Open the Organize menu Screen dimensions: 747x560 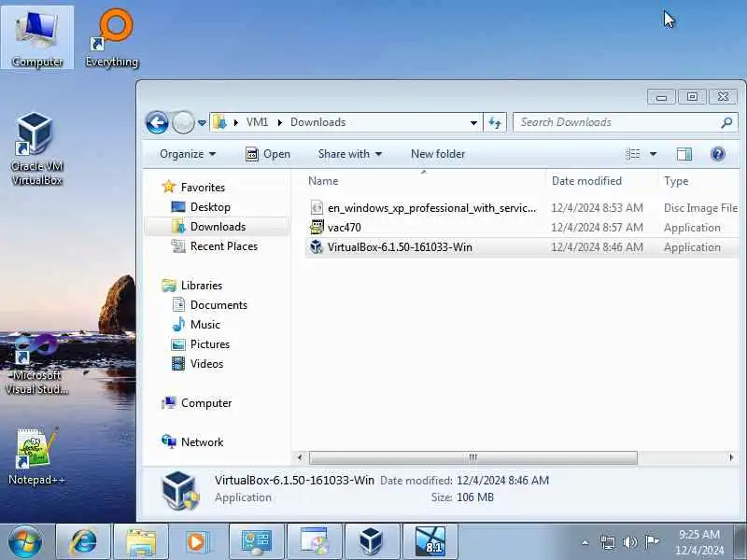click(188, 154)
